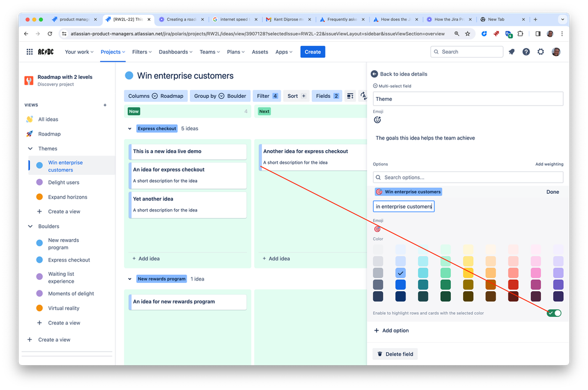Open a new browser tab with plus
The image size is (588, 390).
(536, 19)
